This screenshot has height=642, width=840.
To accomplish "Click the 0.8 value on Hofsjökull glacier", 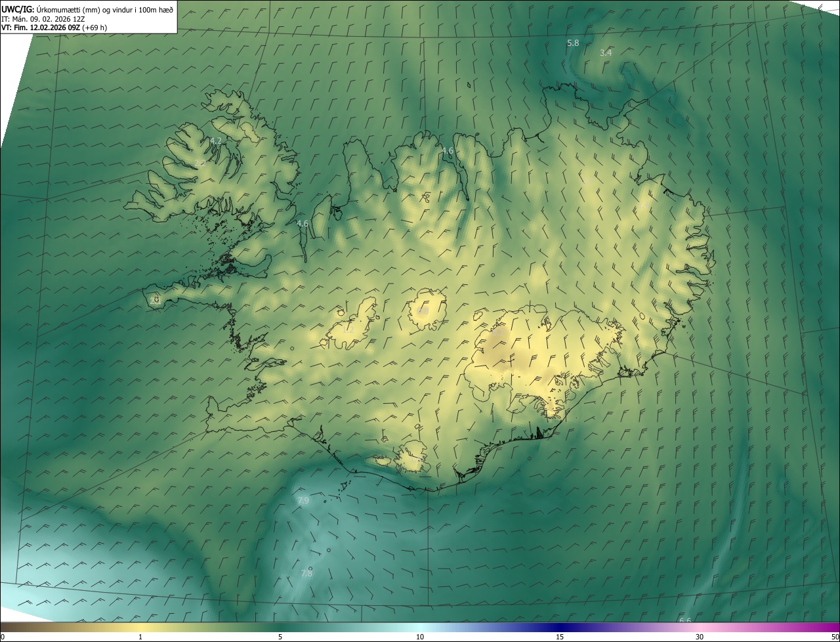I will (423, 310).
